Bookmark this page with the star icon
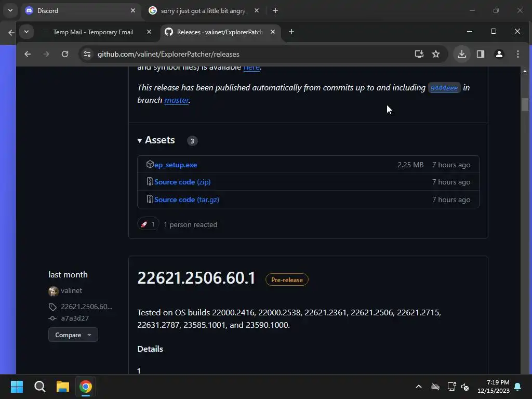Viewport: 532px width, 399px height. click(x=436, y=54)
